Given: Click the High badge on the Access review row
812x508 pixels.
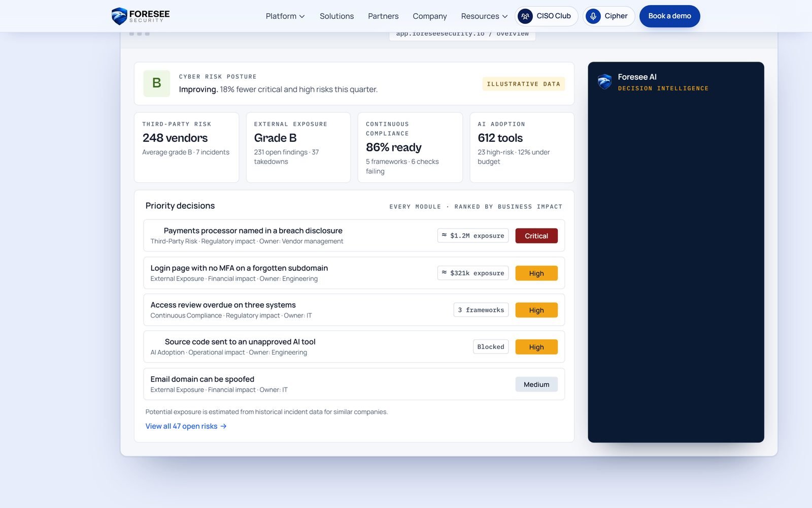Looking at the screenshot, I should tap(536, 310).
